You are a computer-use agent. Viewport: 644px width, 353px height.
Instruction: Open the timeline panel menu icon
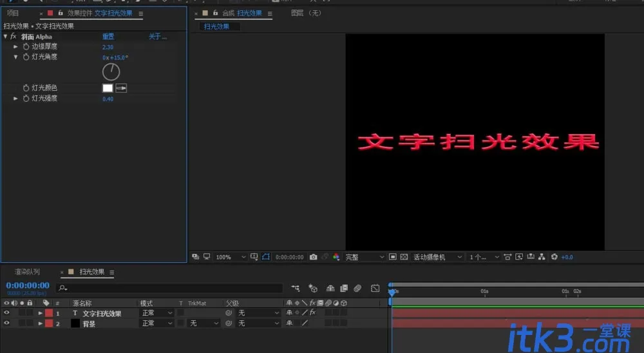pyautogui.click(x=111, y=272)
